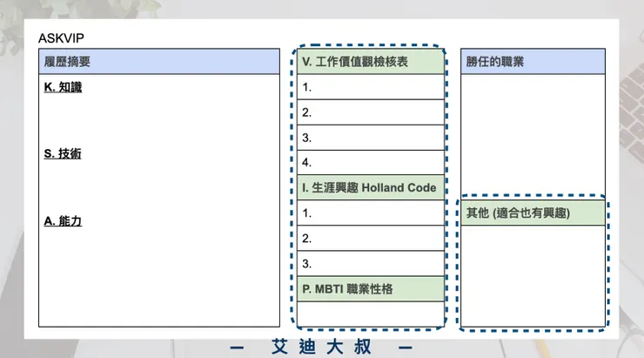Click the ASKVIP title text
Viewport: 644px width, 358px height.
(61, 38)
